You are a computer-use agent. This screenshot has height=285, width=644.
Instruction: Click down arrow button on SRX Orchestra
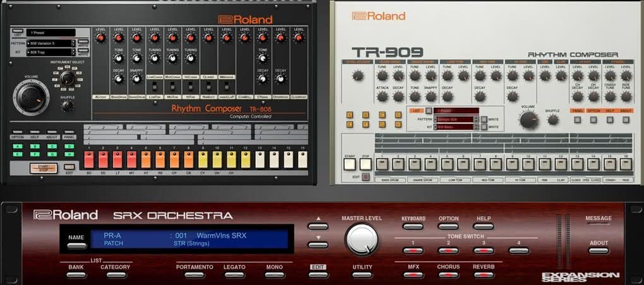coord(318,245)
